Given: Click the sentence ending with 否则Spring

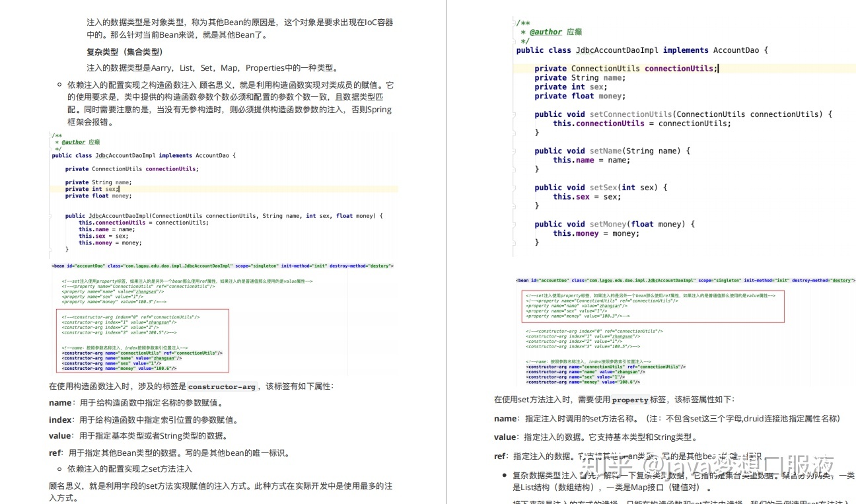Looking at the screenshot, I should 229,110.
